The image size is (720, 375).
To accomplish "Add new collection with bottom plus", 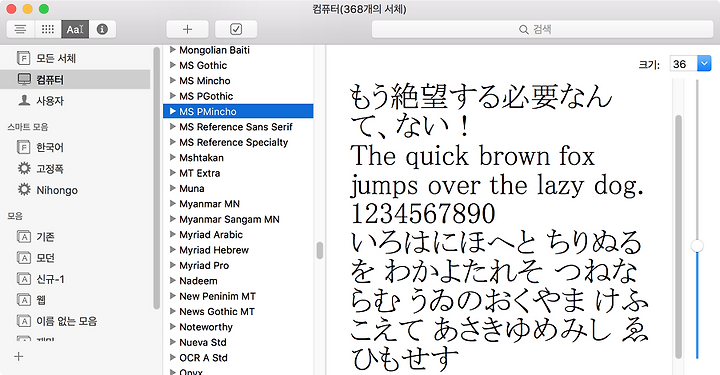I will point(18,357).
